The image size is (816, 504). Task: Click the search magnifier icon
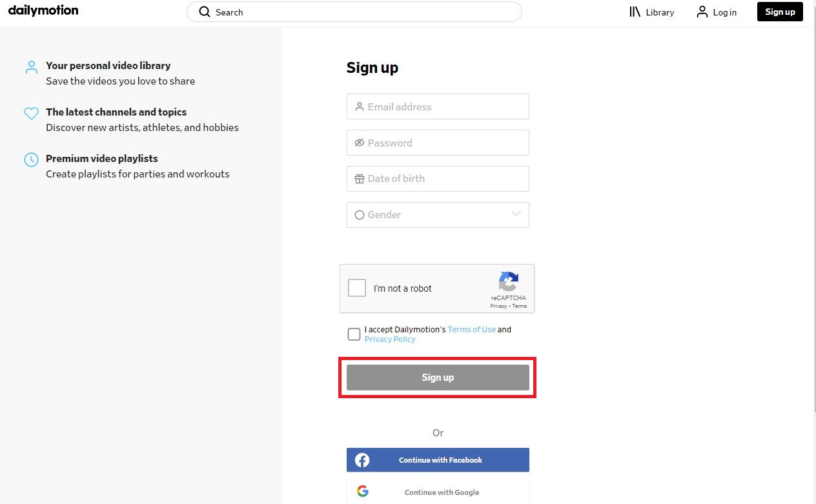coord(204,12)
